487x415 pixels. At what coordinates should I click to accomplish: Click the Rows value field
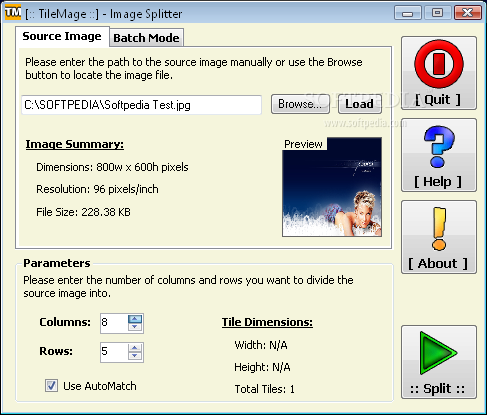(x=114, y=352)
